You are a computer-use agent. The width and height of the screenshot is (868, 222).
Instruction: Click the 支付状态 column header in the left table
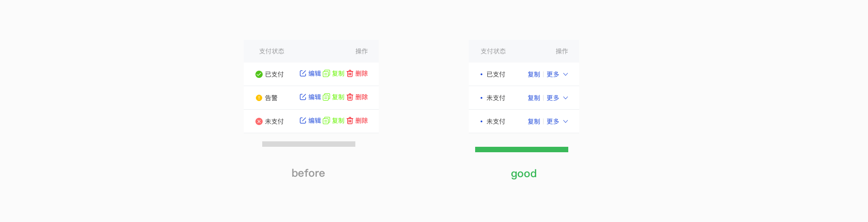click(272, 51)
